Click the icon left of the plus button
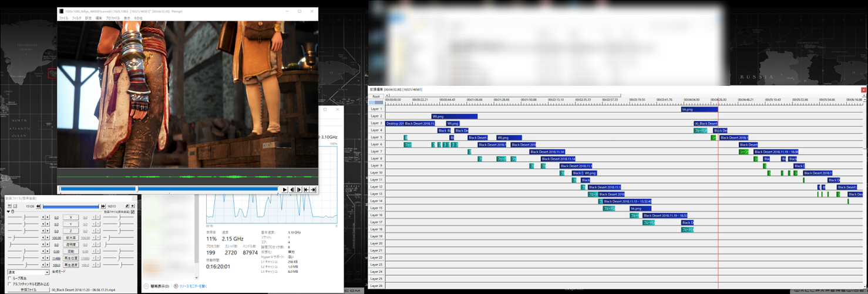 click(x=127, y=206)
